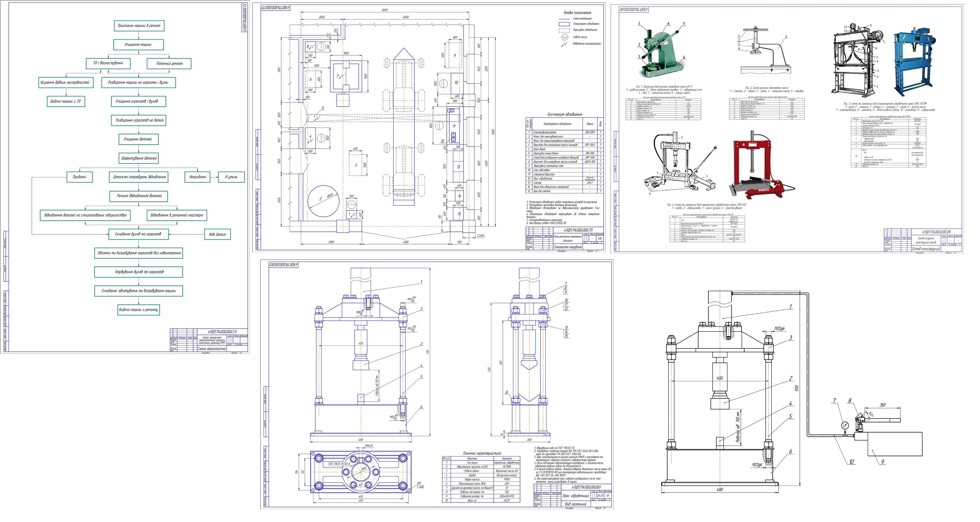Click the 8000 overall dimension on floor plan
This screenshot has height=522, width=980.
[384, 10]
